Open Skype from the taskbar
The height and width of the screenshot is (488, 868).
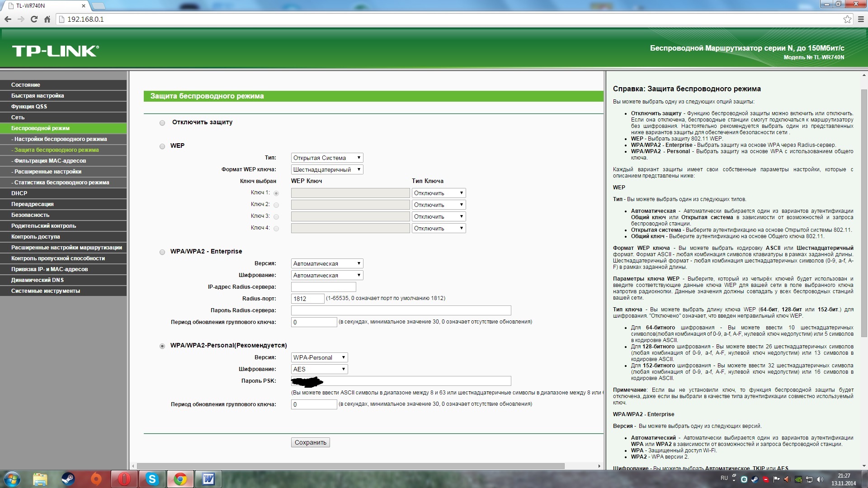tap(152, 479)
